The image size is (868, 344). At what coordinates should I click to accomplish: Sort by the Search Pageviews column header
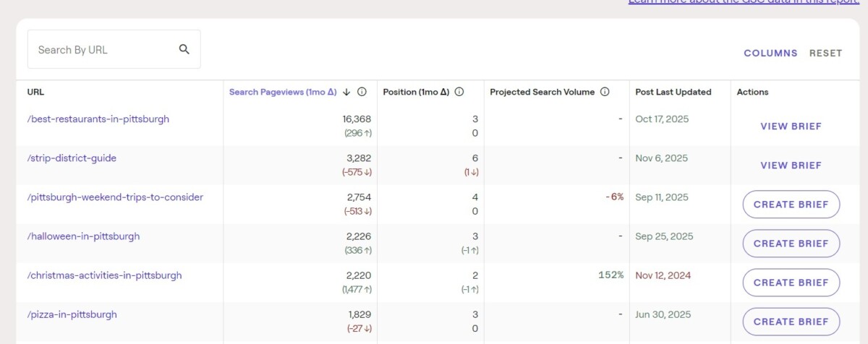click(283, 92)
